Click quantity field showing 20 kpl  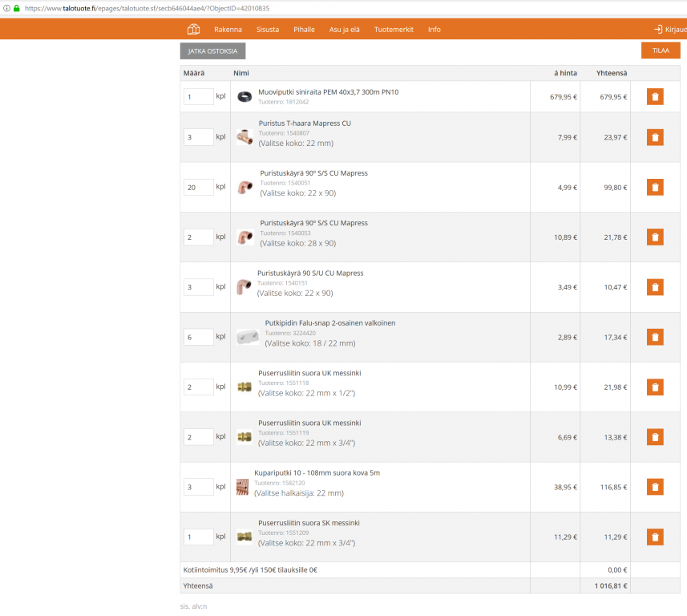(198, 188)
